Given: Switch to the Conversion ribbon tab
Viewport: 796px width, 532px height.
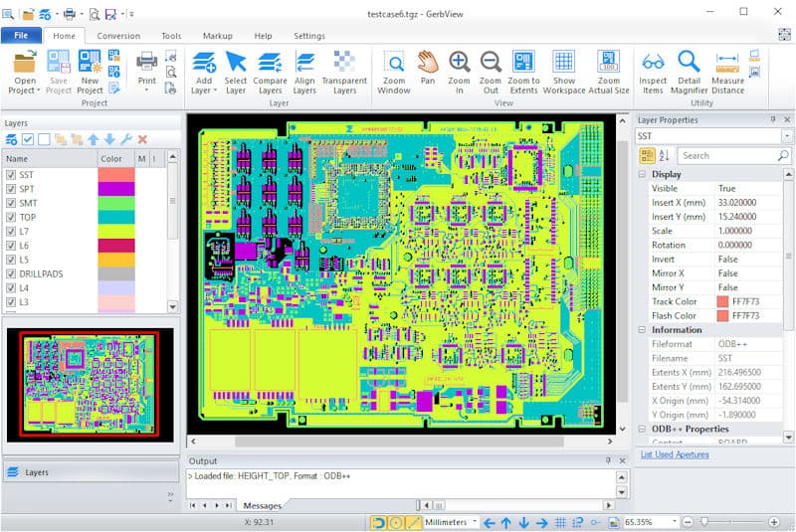Looking at the screenshot, I should [118, 36].
